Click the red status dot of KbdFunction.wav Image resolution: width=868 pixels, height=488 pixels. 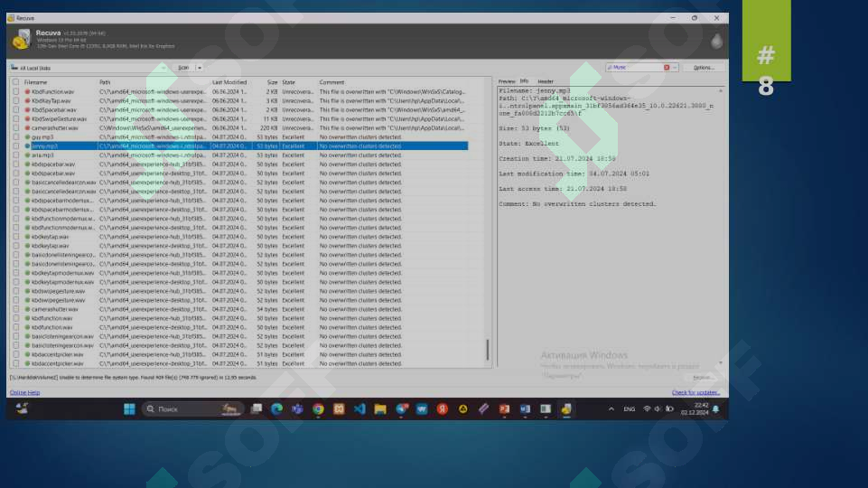coord(27,92)
